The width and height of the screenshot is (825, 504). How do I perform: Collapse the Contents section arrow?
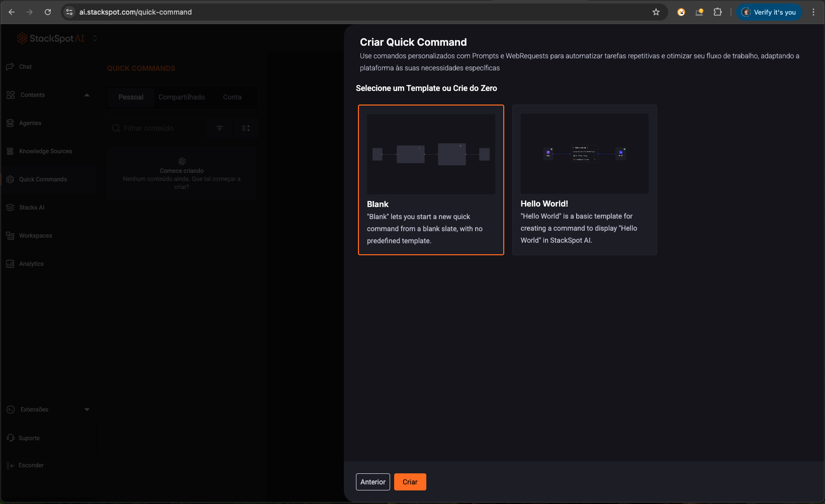[87, 95]
